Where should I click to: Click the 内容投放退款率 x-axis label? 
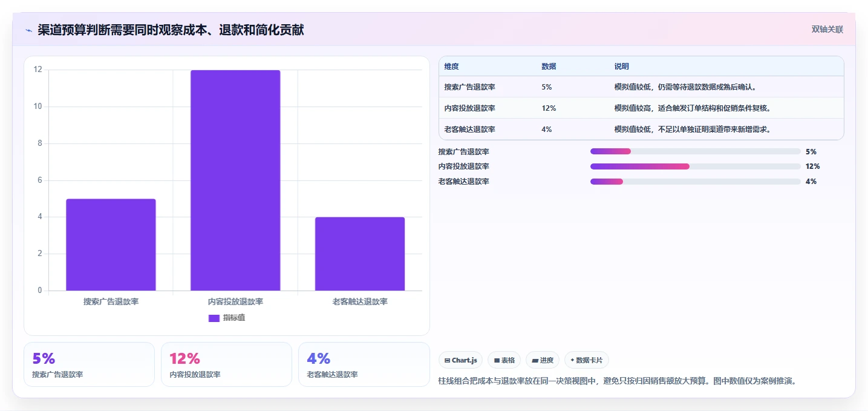235,301
